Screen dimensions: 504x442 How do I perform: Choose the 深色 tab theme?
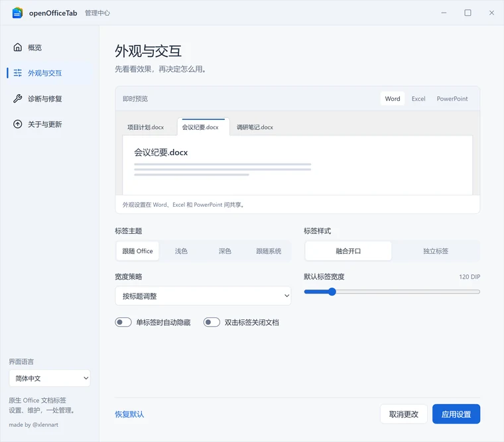pyautogui.click(x=225, y=251)
